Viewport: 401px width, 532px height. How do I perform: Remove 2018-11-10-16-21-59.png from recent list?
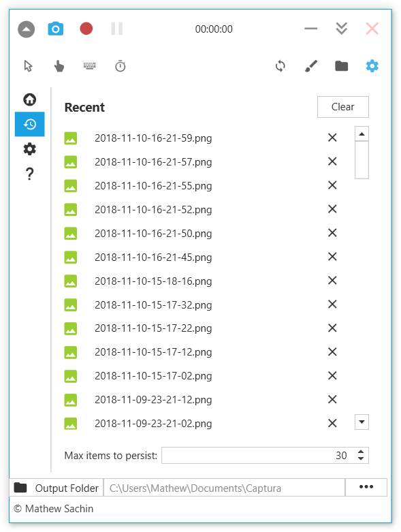[332, 138]
